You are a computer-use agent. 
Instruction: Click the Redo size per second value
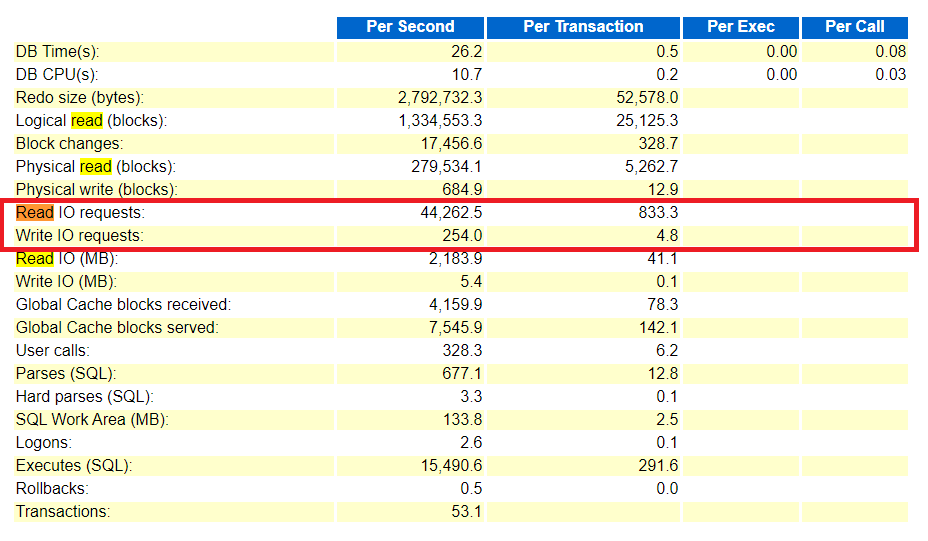(440, 98)
